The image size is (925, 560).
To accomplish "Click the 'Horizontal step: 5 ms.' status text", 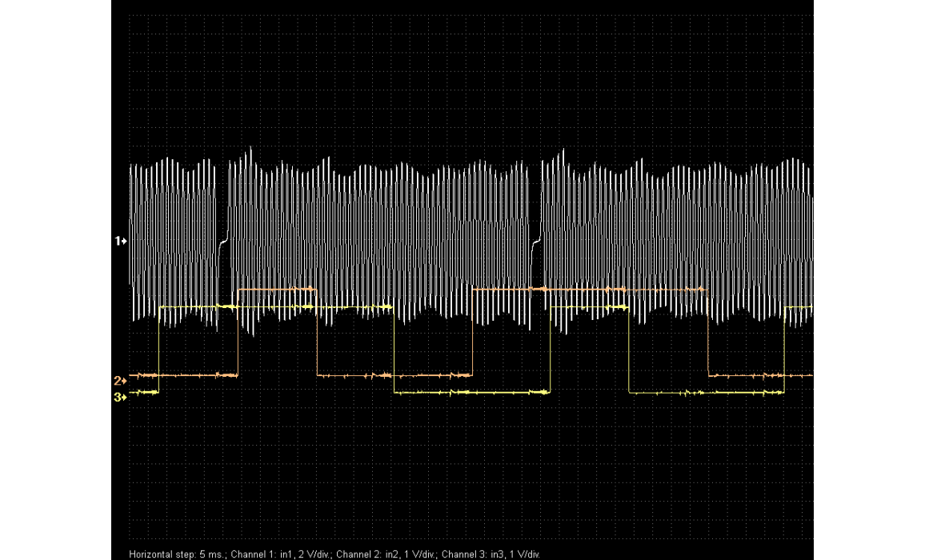I will tap(177, 554).
